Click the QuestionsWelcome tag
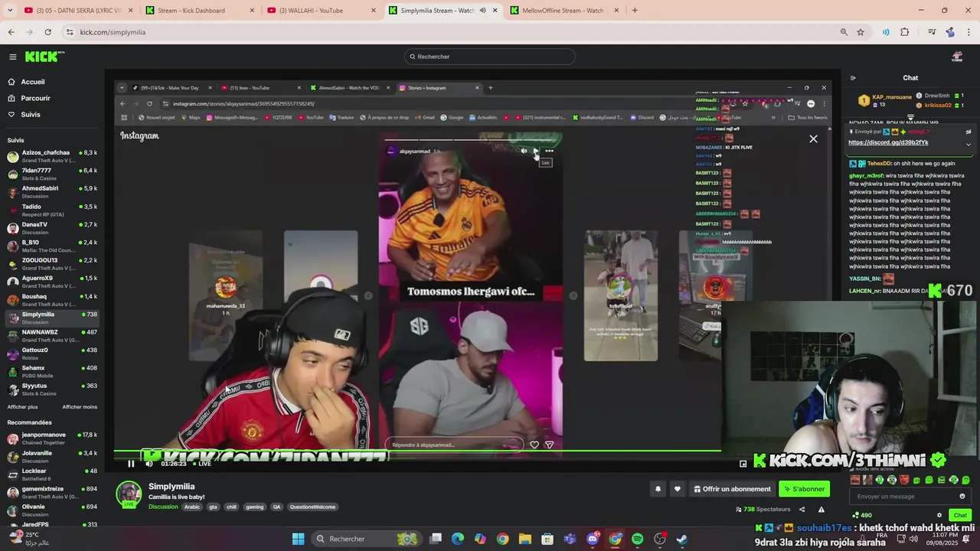This screenshot has height=551, width=980. [312, 507]
